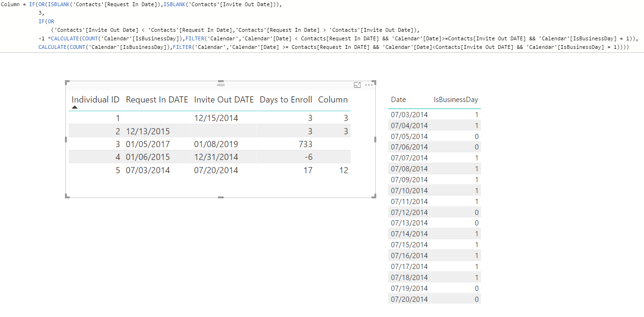Select calendar date 07/05/2014
This screenshot has height=317, width=644.
pyautogui.click(x=409, y=136)
